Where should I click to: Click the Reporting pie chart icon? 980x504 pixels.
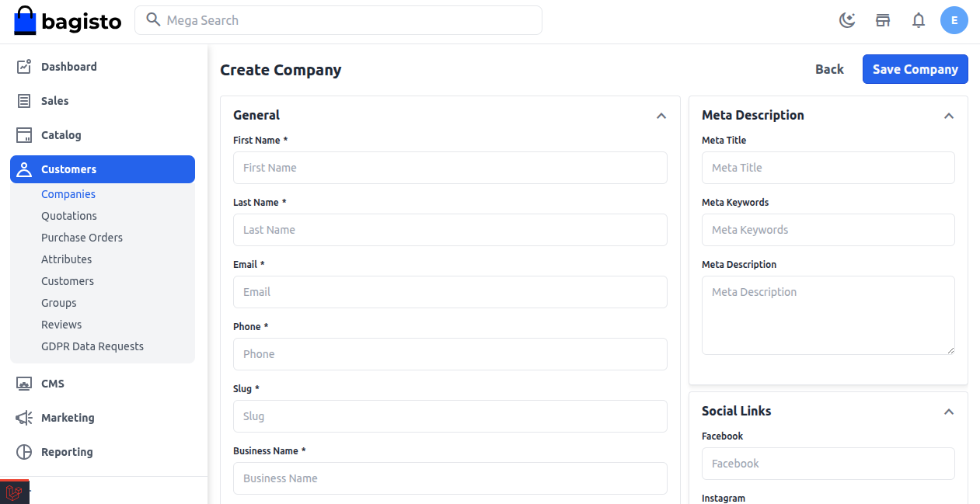pyautogui.click(x=24, y=452)
